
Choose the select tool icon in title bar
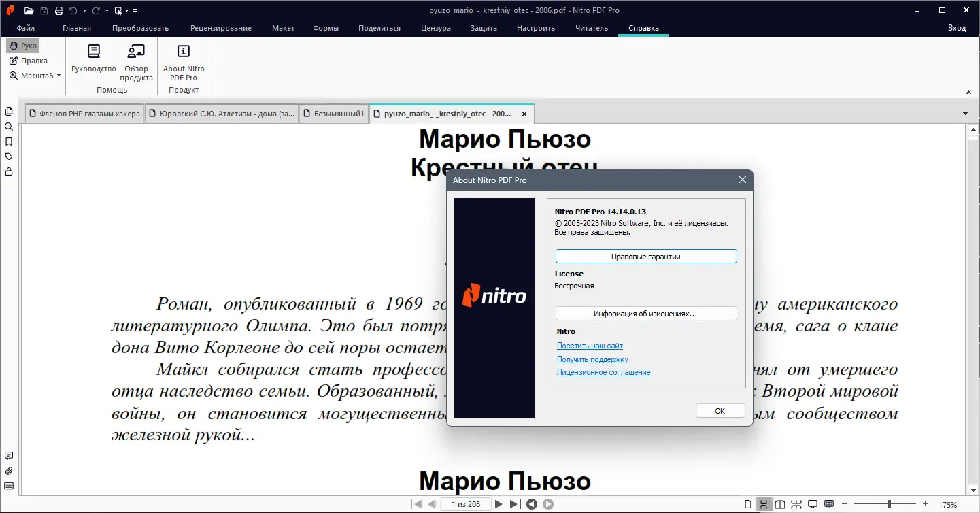(118, 10)
